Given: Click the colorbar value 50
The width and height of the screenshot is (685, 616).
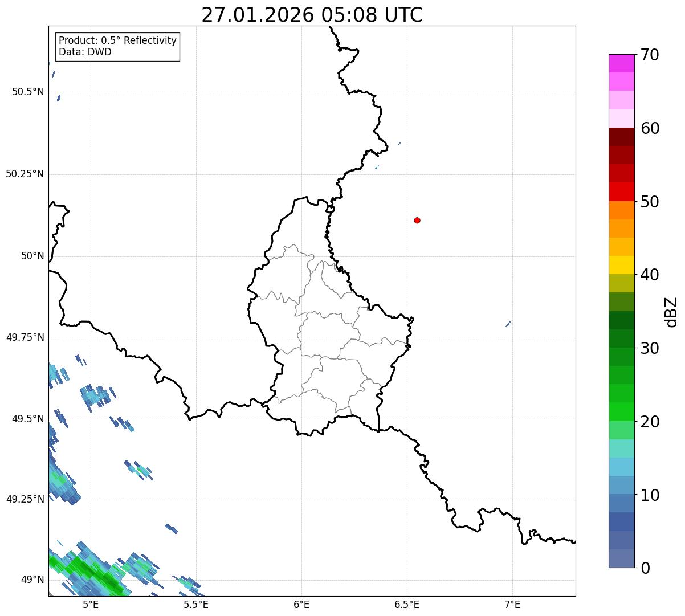Looking at the screenshot, I should 650,202.
